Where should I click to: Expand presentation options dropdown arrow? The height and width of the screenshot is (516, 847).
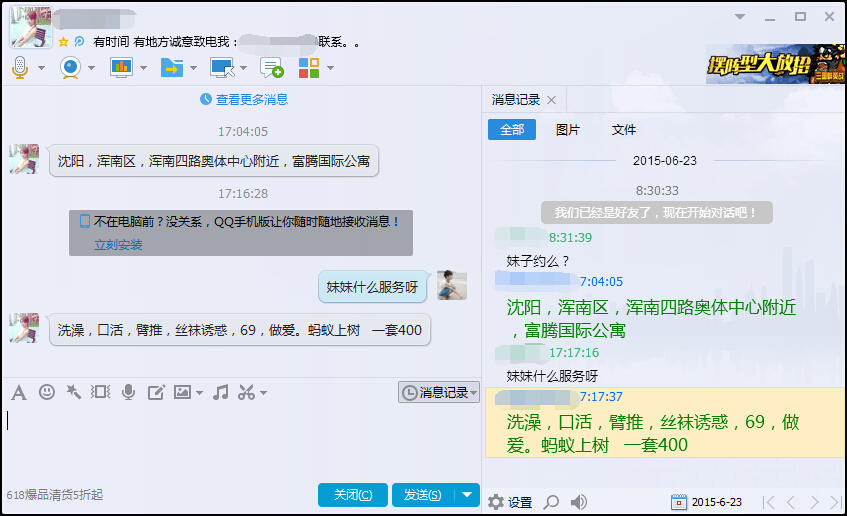tap(143, 68)
